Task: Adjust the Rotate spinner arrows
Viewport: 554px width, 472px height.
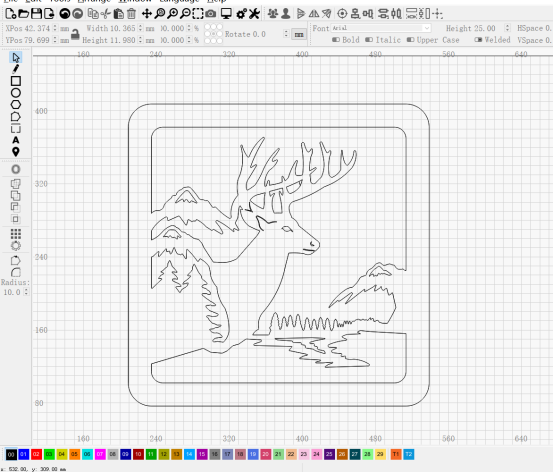Action: (286, 34)
